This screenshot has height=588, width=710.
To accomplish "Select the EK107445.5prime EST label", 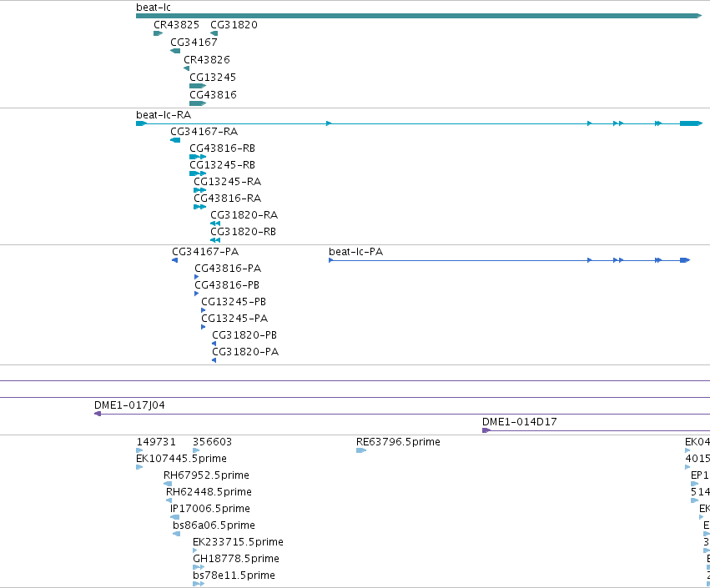I will [x=181, y=459].
